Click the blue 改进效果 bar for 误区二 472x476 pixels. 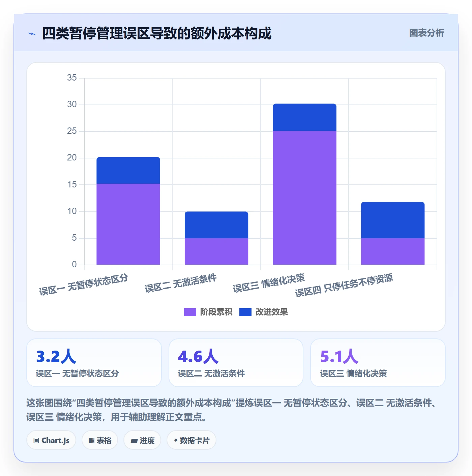point(216,225)
